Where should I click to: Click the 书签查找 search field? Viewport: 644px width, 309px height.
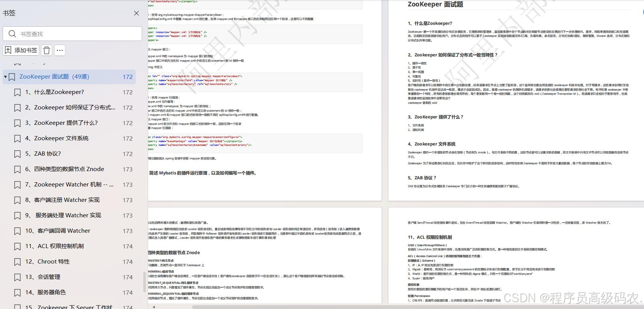tap(72, 34)
